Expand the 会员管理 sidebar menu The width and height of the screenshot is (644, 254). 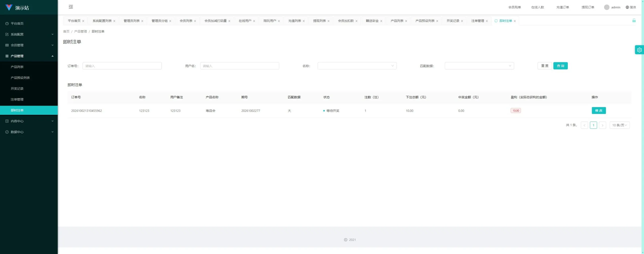coord(29,45)
